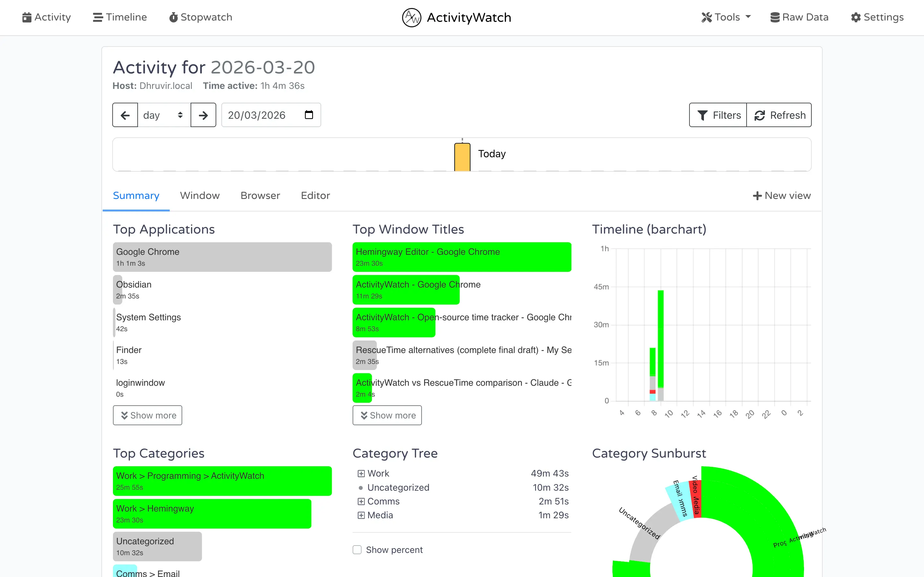Open Settings via the gear icon

click(x=855, y=17)
